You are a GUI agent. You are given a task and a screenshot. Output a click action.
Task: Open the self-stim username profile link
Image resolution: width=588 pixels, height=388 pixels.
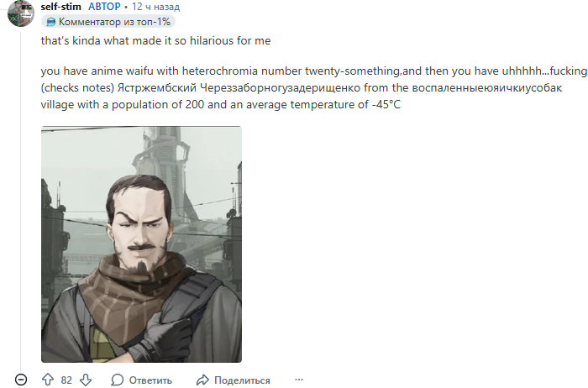pos(60,7)
